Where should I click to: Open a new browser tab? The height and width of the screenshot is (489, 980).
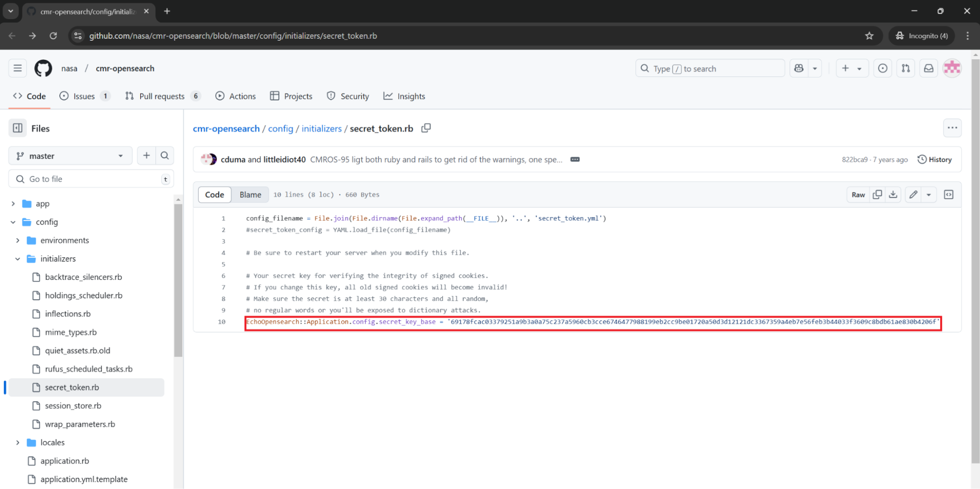click(x=167, y=11)
